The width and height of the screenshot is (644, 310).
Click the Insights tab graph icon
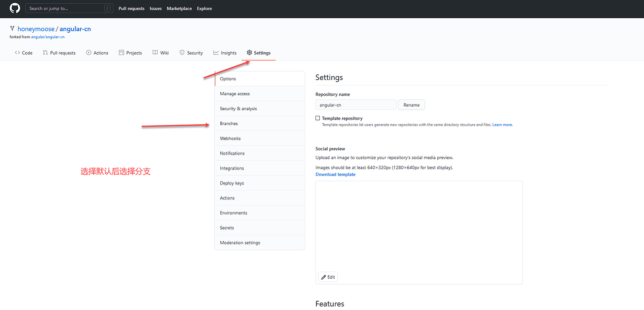(x=216, y=53)
